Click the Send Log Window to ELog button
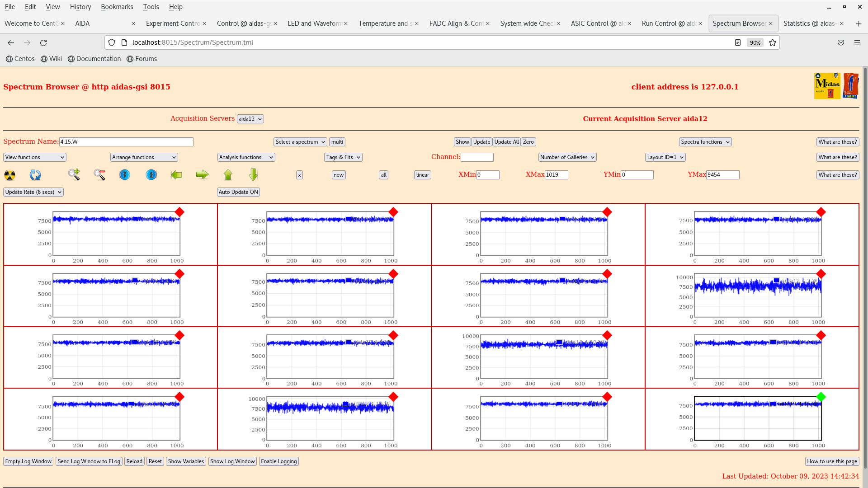Screen dimensions: 868x488 (89, 461)
